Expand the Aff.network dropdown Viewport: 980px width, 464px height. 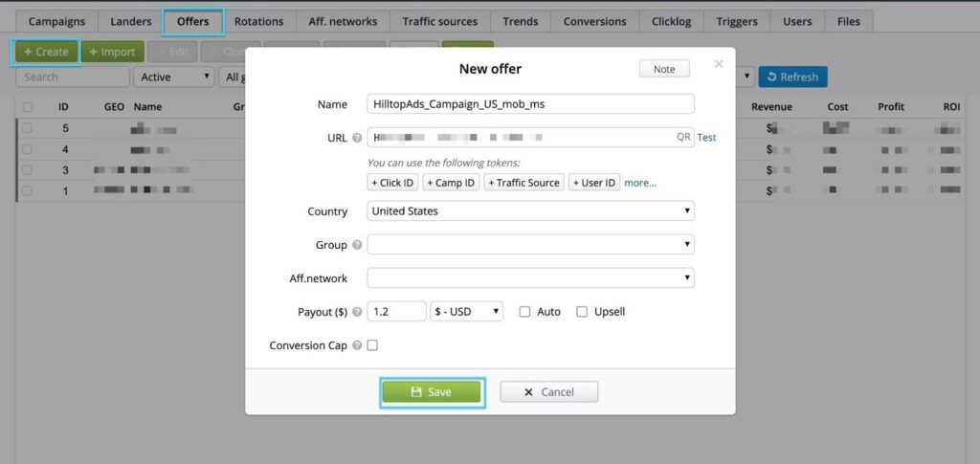(530, 278)
